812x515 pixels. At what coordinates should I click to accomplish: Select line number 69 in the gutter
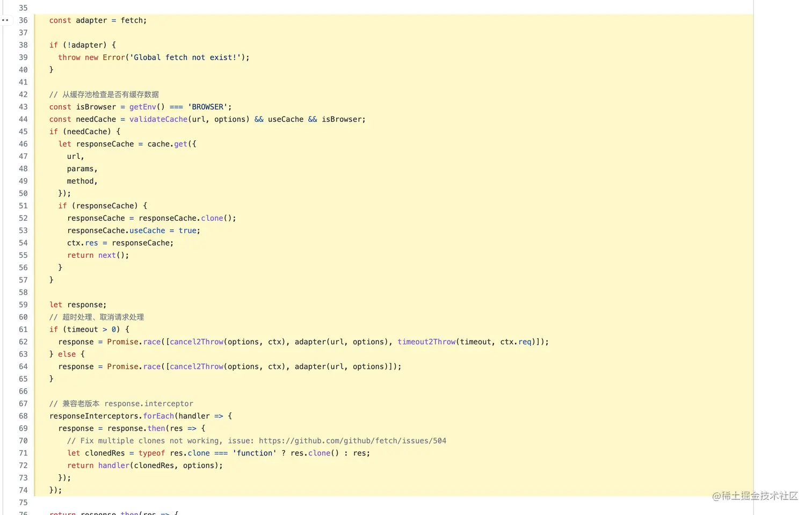point(23,428)
